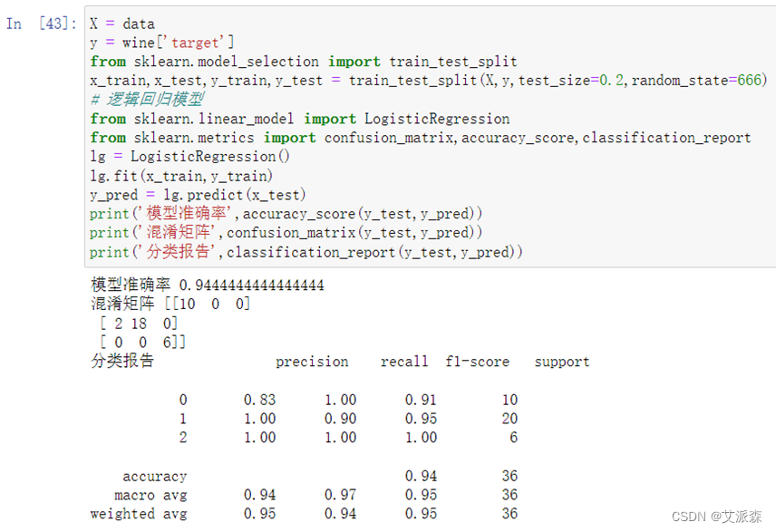
Task: Click the sklearn.metrics import line
Action: [421, 138]
